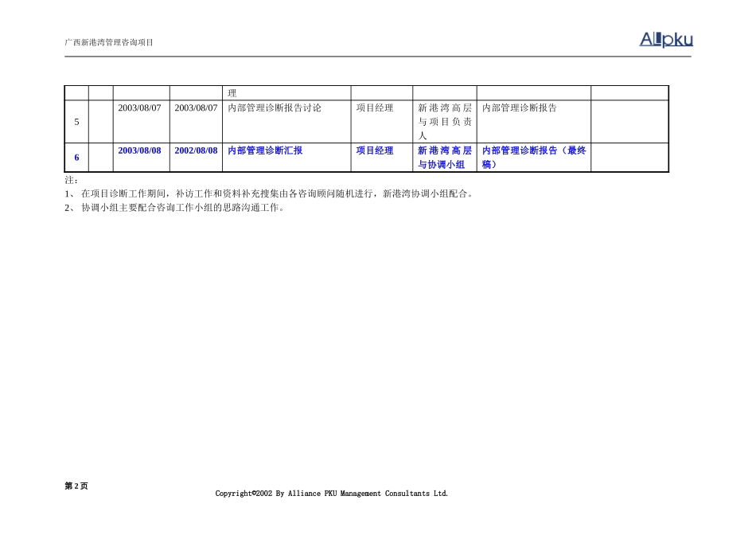756x535 pixels.
Task: Click the 注： label below the table
Action: [72, 181]
